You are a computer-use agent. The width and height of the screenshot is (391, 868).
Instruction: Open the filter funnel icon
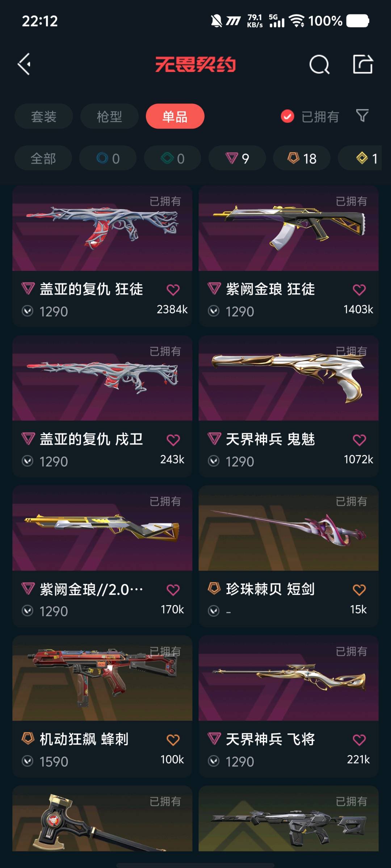362,116
